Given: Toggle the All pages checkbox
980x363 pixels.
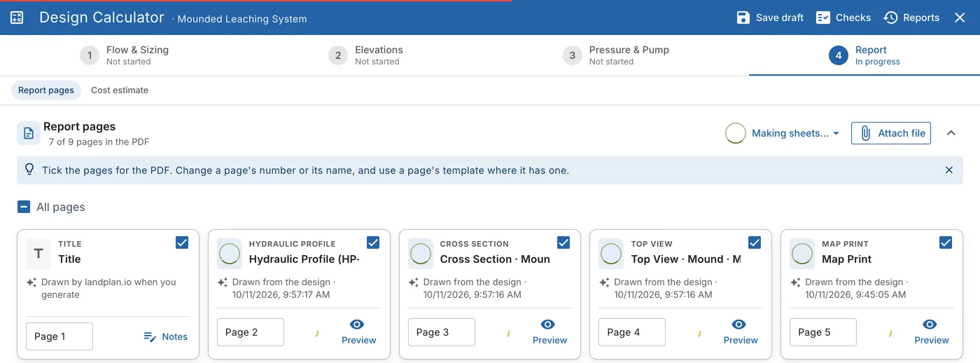Looking at the screenshot, I should [24, 207].
